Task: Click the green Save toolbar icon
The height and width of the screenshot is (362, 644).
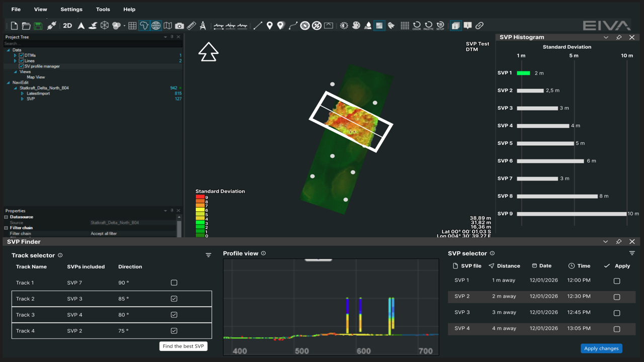Action: click(x=38, y=26)
